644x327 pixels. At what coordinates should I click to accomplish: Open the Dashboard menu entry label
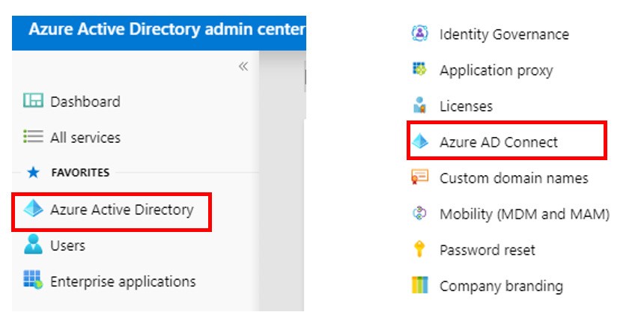click(85, 101)
